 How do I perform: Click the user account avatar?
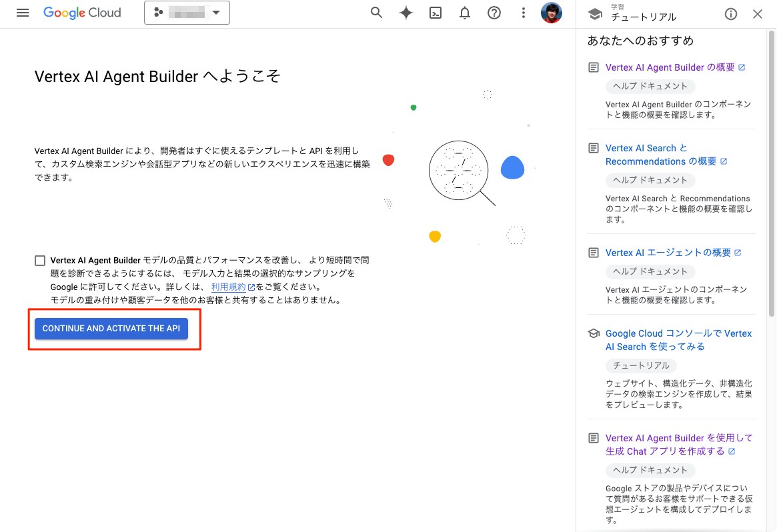click(551, 13)
